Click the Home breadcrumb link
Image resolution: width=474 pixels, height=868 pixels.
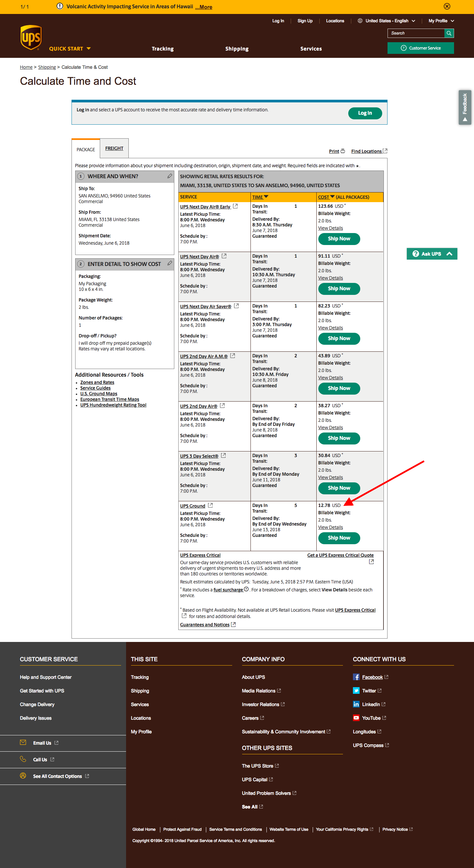point(26,67)
